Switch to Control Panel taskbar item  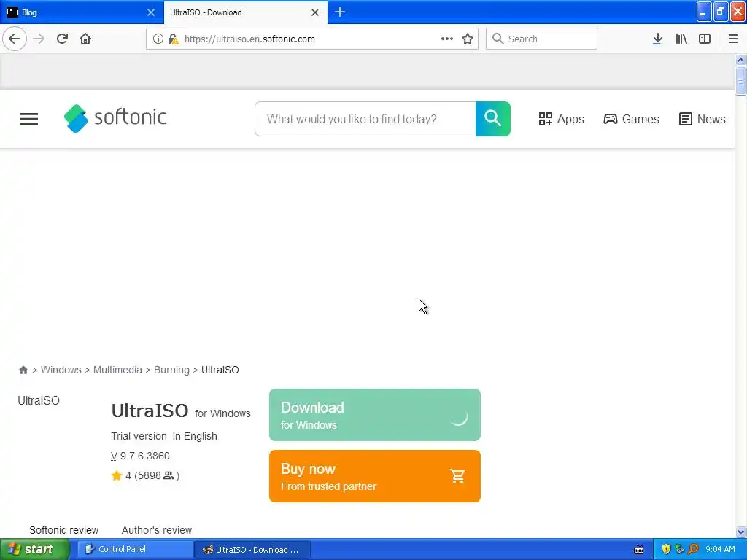(135, 550)
